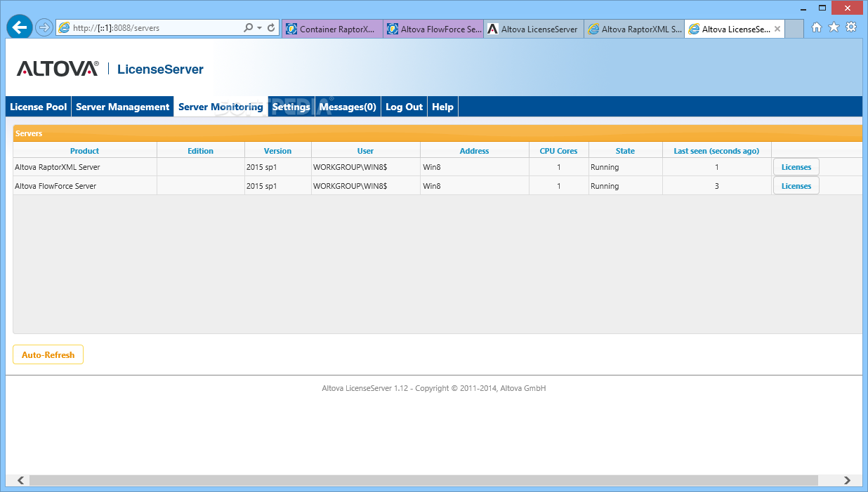Click the Altova logo
Viewport: 868px width, 492px height.
58,68
